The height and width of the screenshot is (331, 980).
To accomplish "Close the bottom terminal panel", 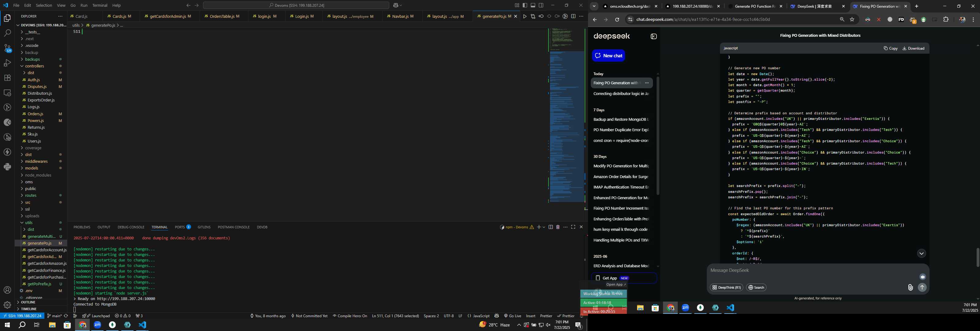I will click(x=581, y=227).
